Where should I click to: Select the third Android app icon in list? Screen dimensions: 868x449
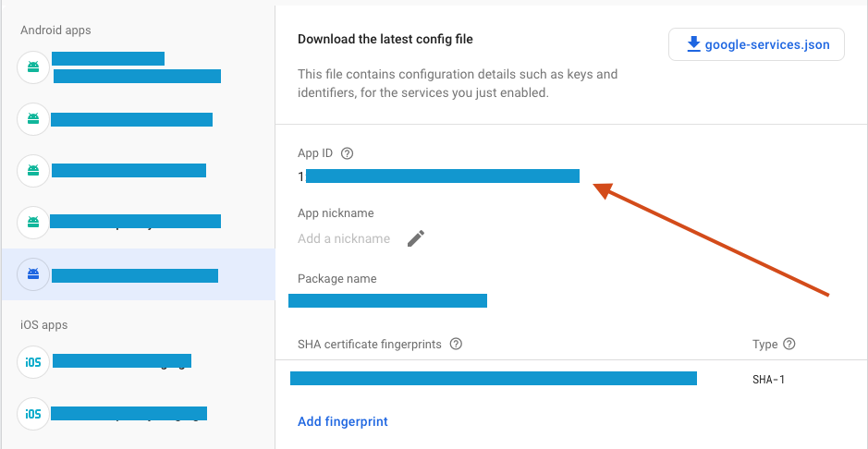click(33, 170)
